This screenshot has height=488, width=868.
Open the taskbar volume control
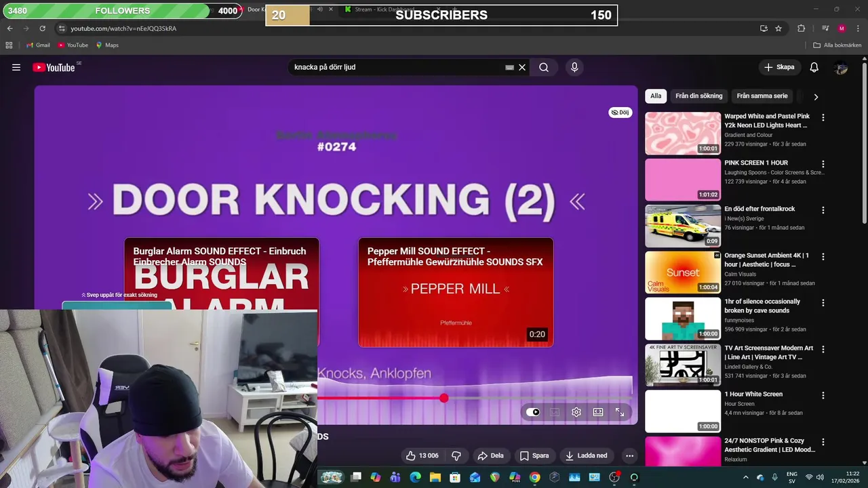(x=820, y=477)
